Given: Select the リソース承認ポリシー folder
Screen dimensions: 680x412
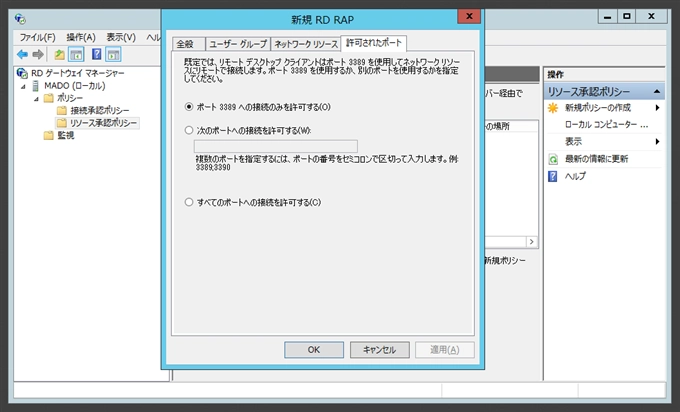Looking at the screenshot, I should pyautogui.click(x=103, y=123).
